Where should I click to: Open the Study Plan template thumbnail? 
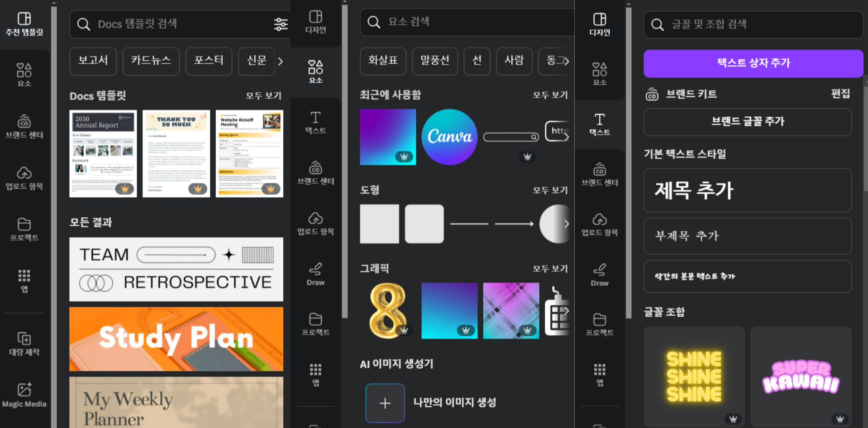point(176,339)
